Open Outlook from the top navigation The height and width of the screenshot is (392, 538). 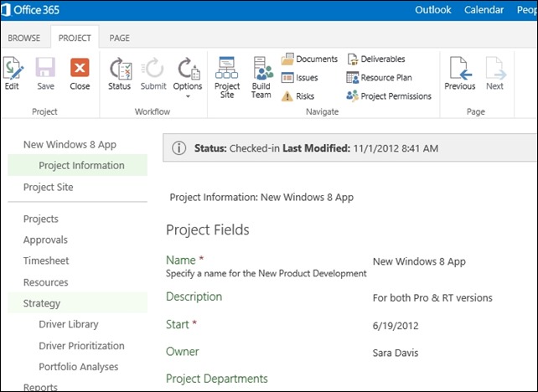click(433, 10)
